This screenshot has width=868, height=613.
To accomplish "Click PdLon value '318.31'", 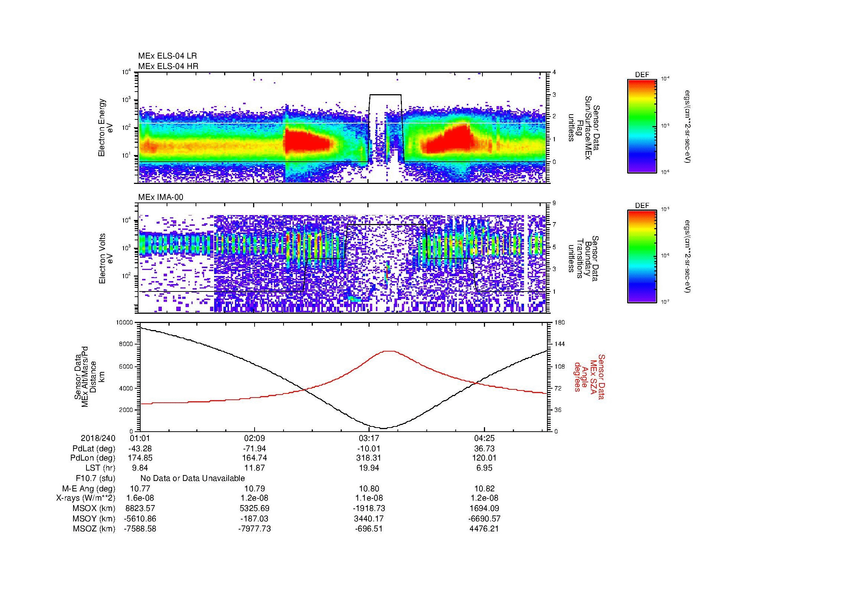I will [x=369, y=458].
